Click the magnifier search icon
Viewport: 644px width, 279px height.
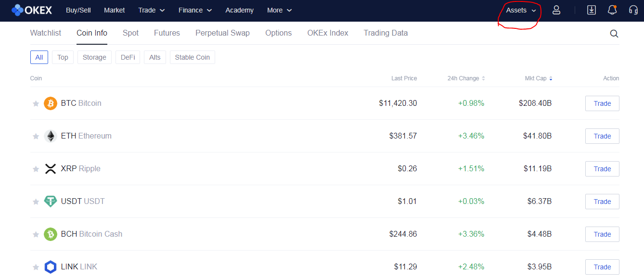tap(614, 34)
